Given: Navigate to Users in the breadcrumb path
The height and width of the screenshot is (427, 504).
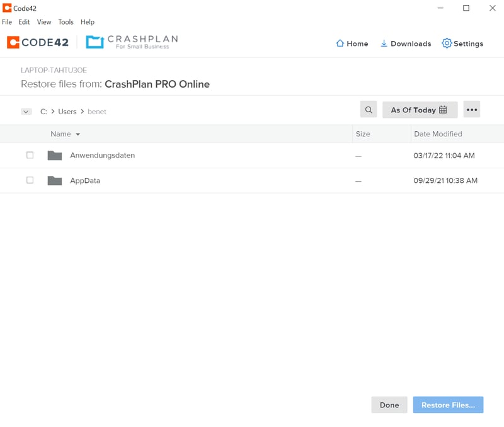Looking at the screenshot, I should click(67, 112).
